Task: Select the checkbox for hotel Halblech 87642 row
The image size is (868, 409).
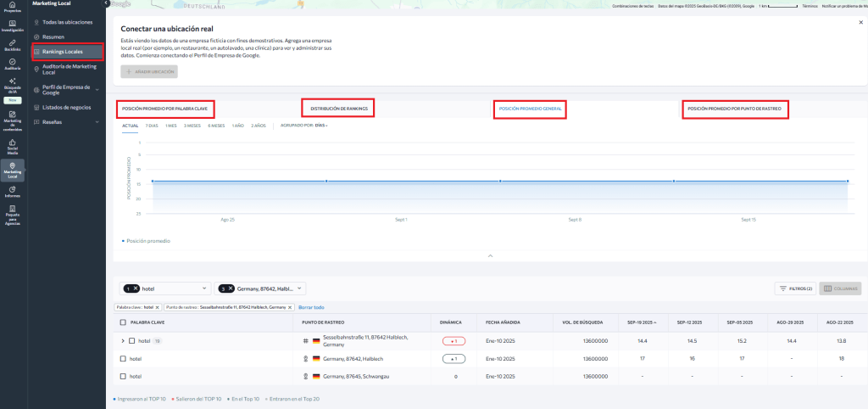Action: (x=123, y=359)
